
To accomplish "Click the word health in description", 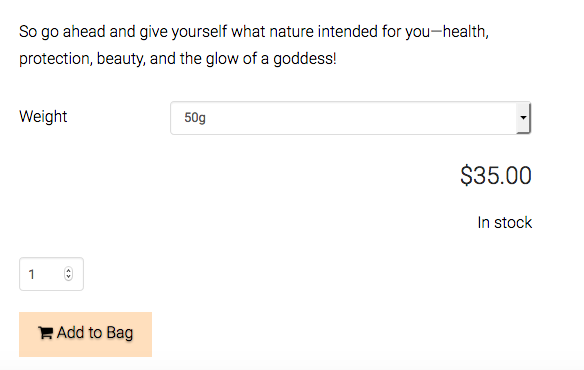I will pyautogui.click(x=466, y=31).
